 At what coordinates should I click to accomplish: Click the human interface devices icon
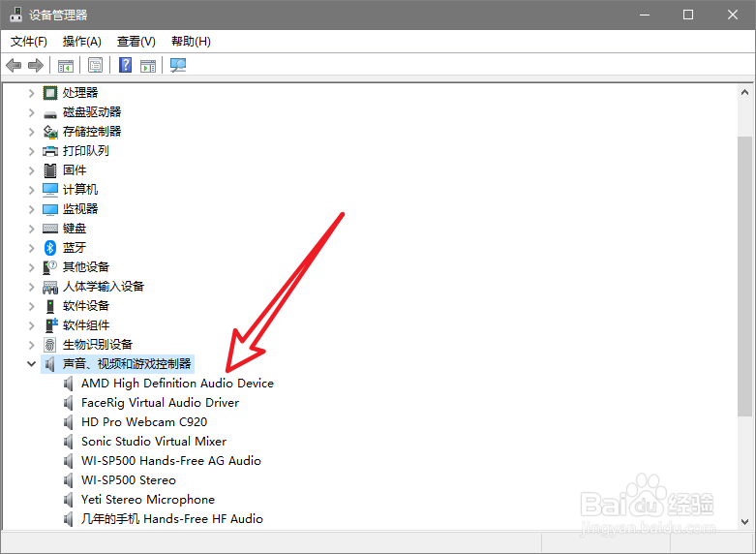click(x=50, y=287)
